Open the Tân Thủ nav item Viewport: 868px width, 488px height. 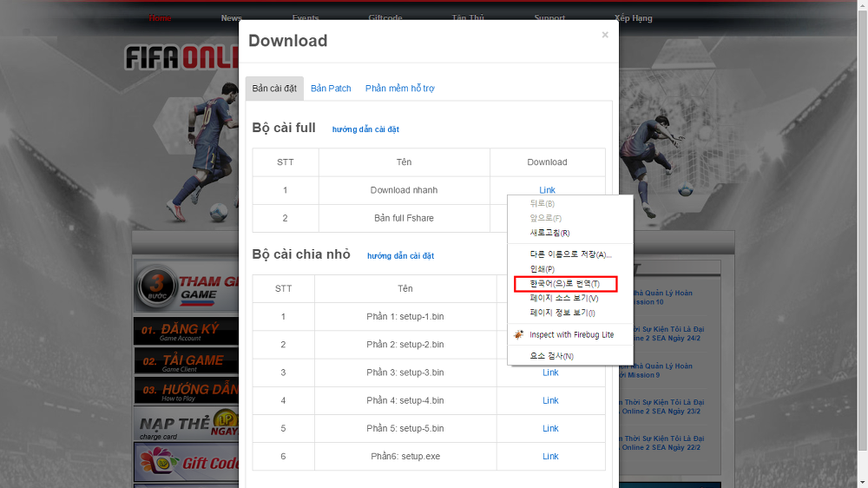(468, 18)
